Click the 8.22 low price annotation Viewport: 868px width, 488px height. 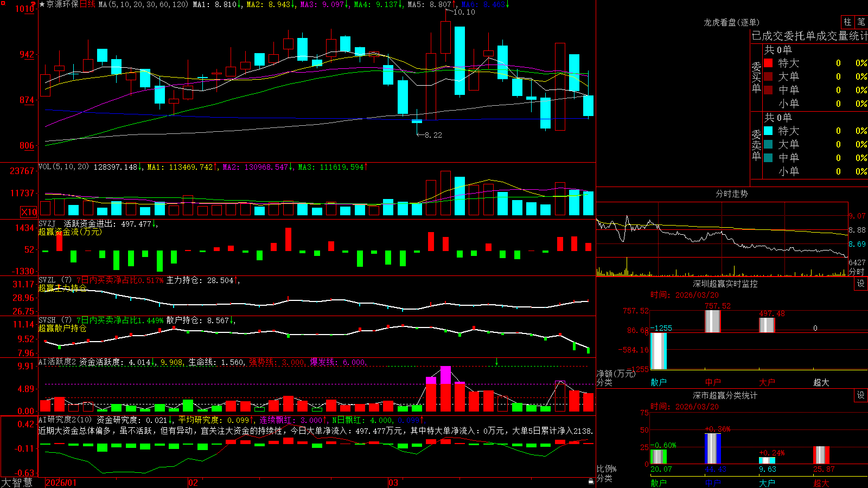(x=433, y=135)
